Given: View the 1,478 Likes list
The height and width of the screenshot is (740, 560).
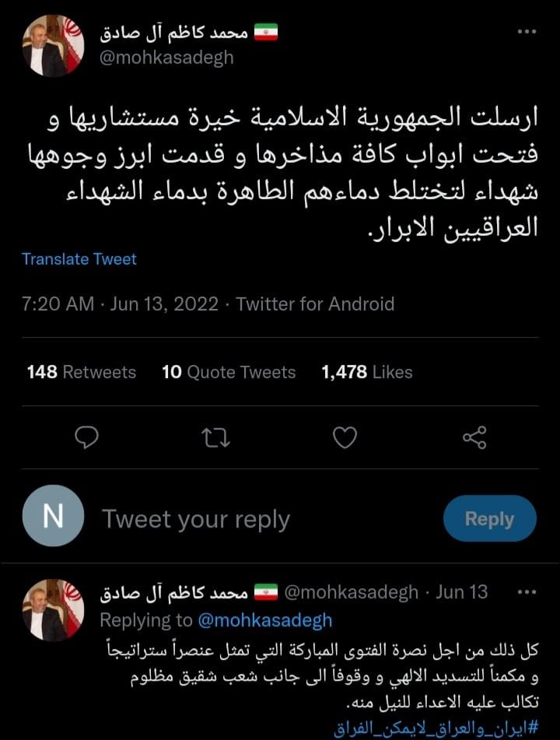Looking at the screenshot, I should pos(367,372).
